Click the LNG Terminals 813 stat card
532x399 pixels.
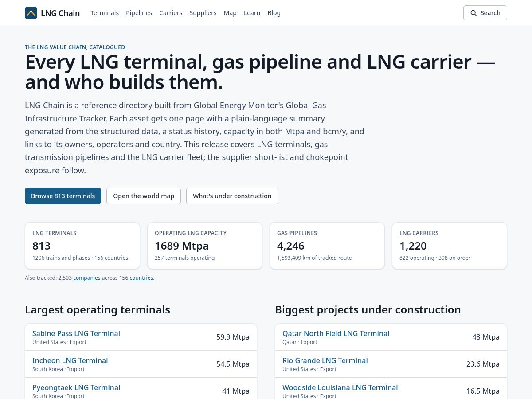[82, 246]
